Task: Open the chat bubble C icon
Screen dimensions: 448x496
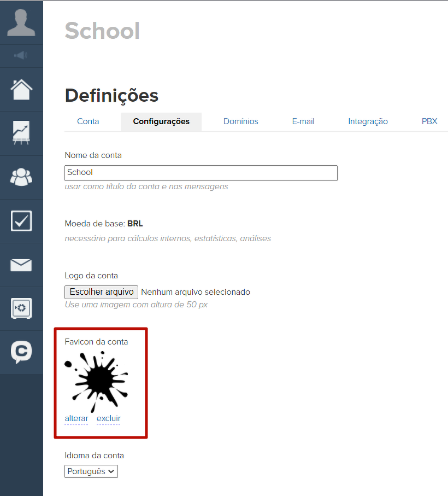Action: click(21, 352)
